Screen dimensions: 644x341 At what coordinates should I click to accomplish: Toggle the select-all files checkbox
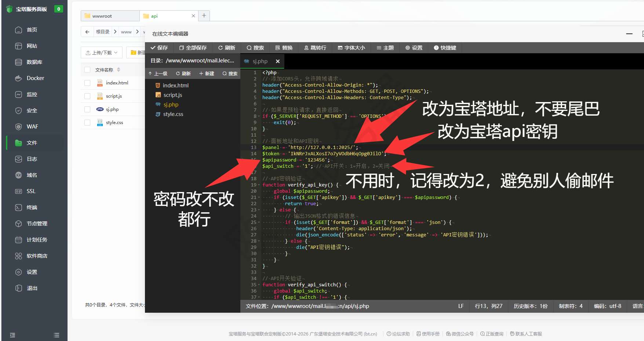pyautogui.click(x=87, y=70)
